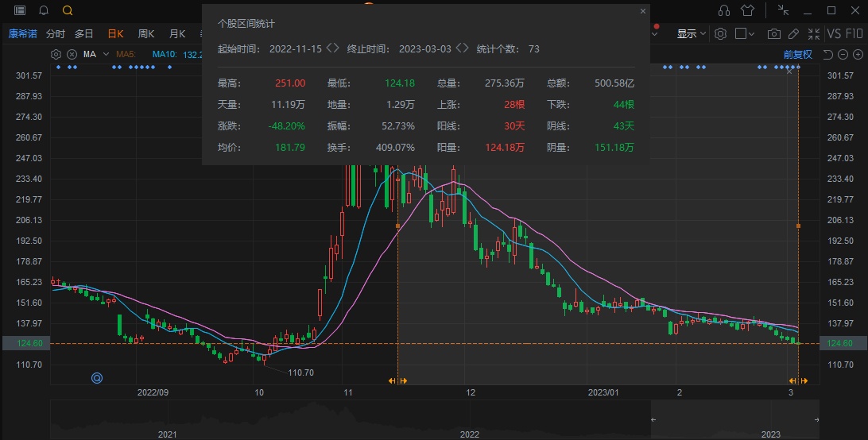
Task: Switch to the 分时 tab
Action: 56,34
